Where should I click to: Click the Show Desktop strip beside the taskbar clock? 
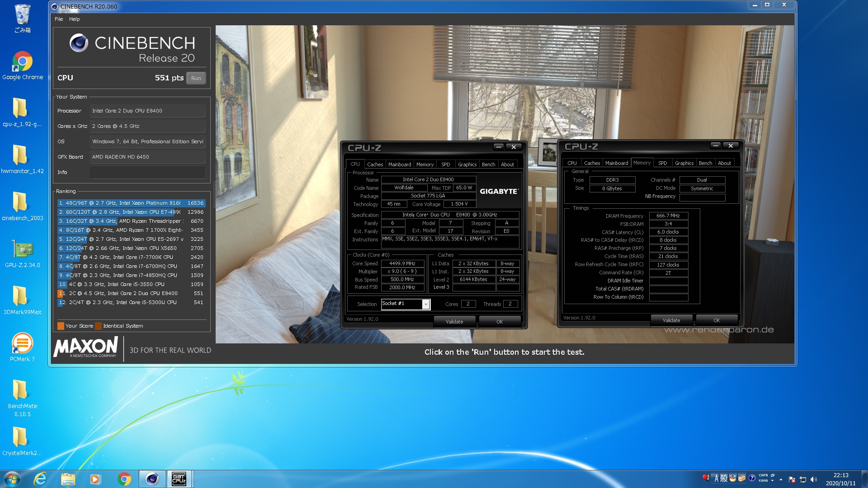864,479
